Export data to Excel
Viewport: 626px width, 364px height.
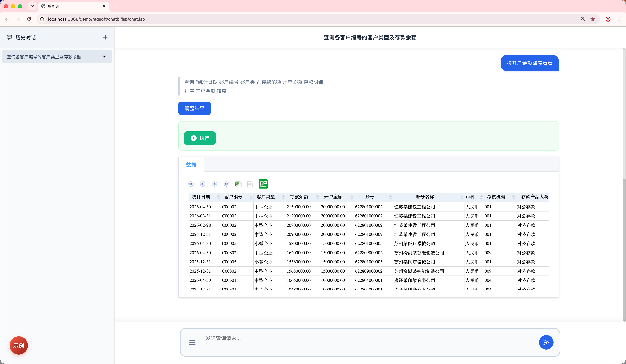[238, 184]
